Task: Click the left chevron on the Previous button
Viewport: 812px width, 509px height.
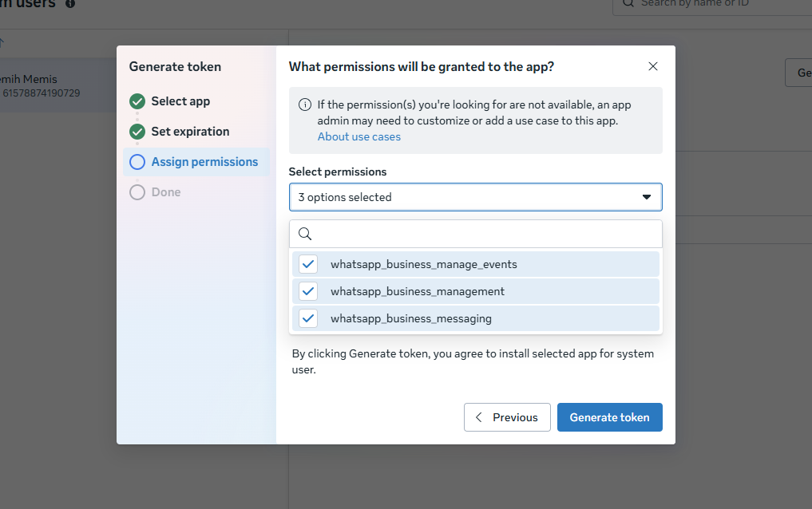Action: pyautogui.click(x=479, y=417)
